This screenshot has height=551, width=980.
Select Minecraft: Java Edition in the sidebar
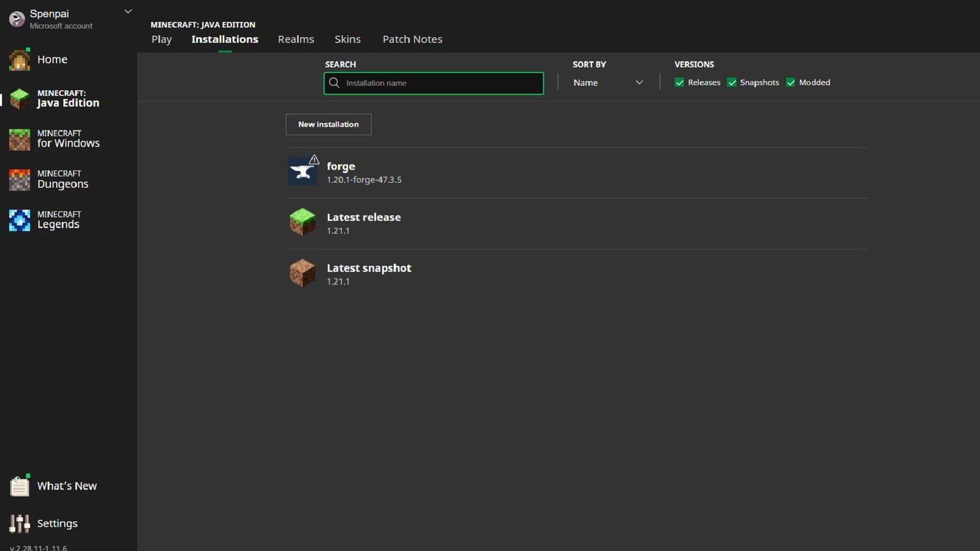click(67, 98)
